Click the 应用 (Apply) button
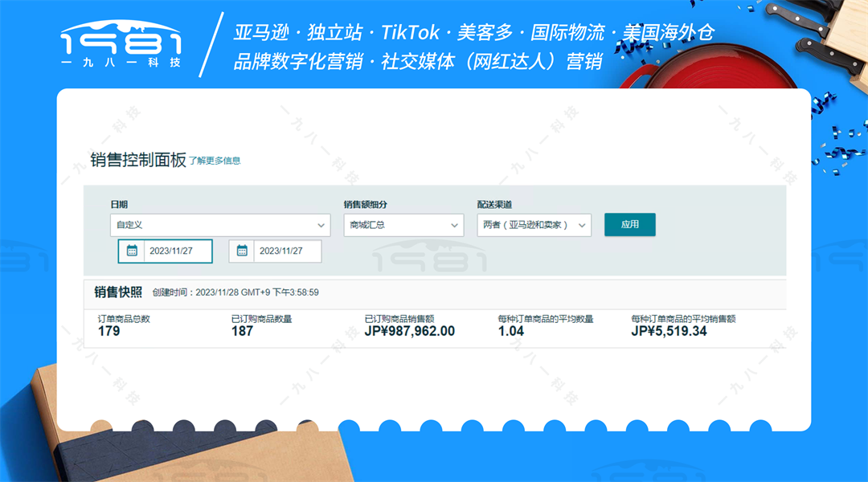 (629, 225)
